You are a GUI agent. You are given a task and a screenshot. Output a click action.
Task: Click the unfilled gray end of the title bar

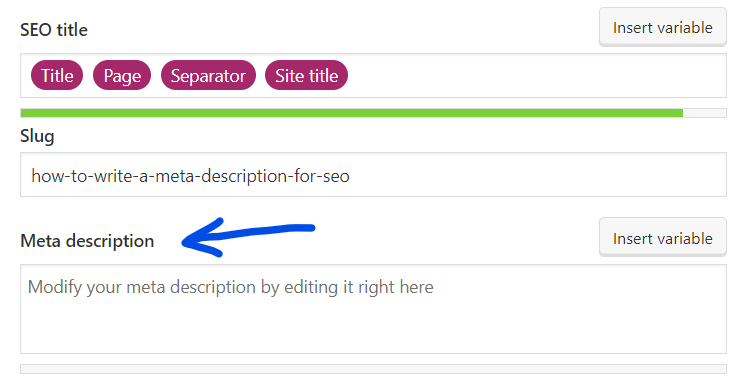pyautogui.click(x=704, y=113)
